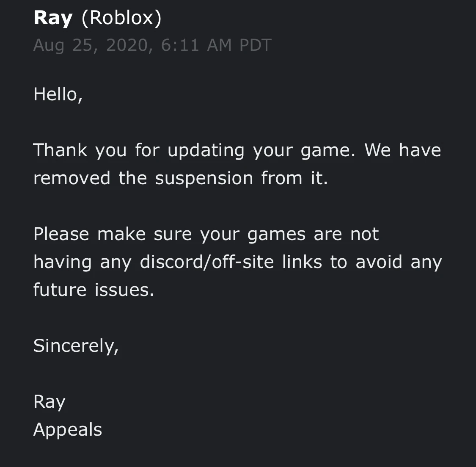The width and height of the screenshot is (476, 467).
Task: Click the word "links" in the message
Action: [302, 262]
